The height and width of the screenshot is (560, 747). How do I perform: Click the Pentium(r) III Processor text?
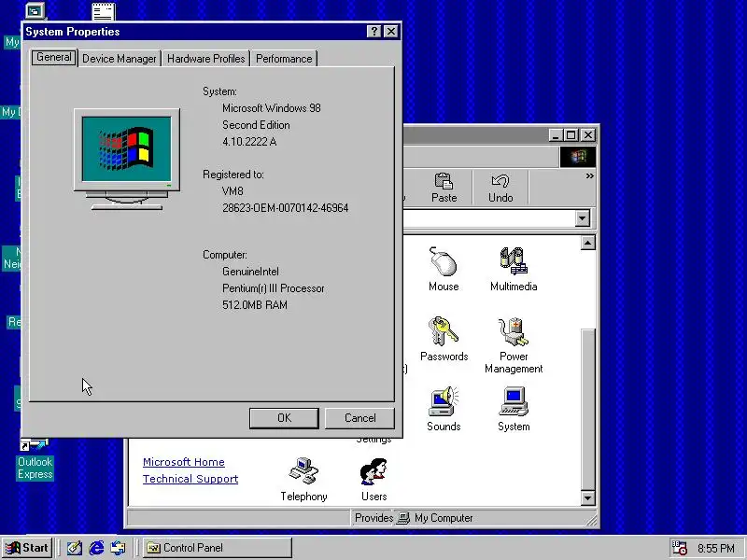tap(273, 288)
